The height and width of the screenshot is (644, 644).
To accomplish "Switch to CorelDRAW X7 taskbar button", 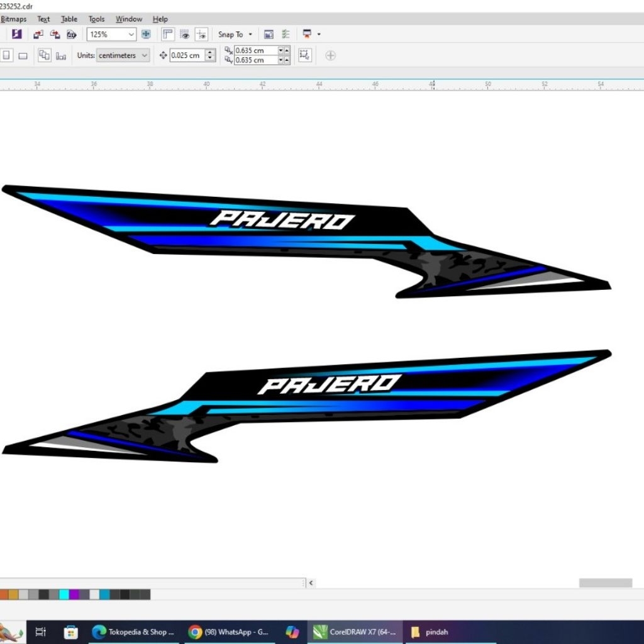I will (355, 631).
